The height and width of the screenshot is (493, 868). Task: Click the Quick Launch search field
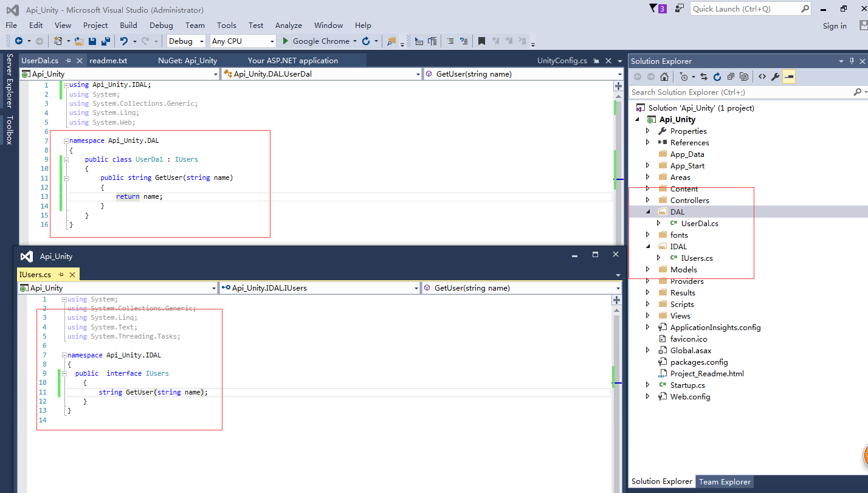click(751, 9)
